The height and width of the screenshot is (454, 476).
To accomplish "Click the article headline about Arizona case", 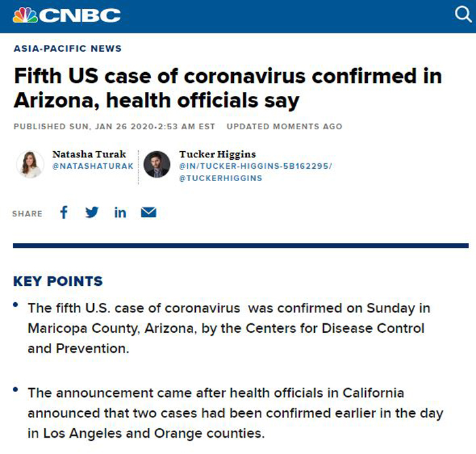I will point(228,88).
